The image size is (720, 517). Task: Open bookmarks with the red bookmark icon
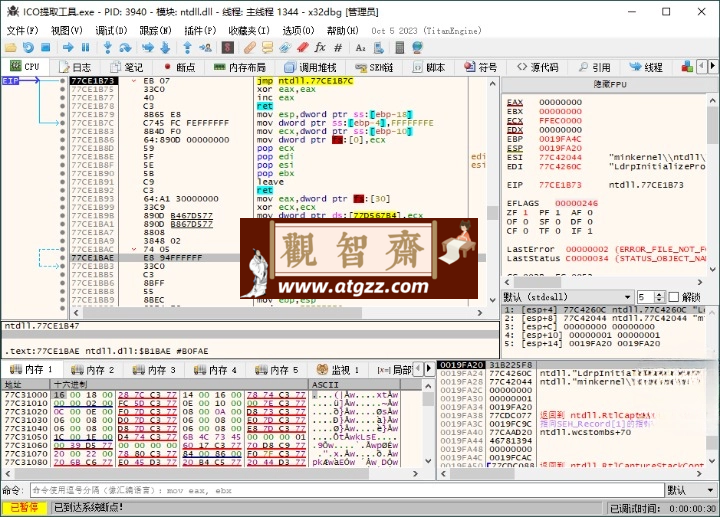coord(302,47)
